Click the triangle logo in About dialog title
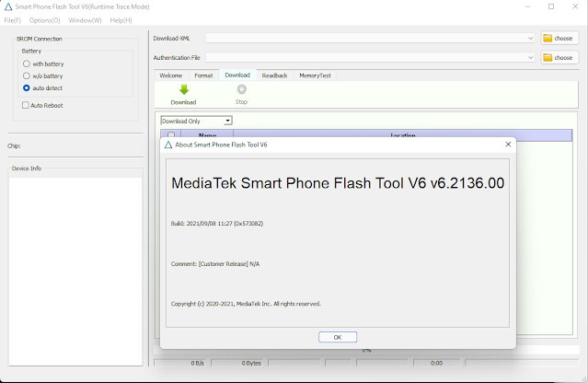Viewport: 588px width, 383px height. tap(168, 145)
